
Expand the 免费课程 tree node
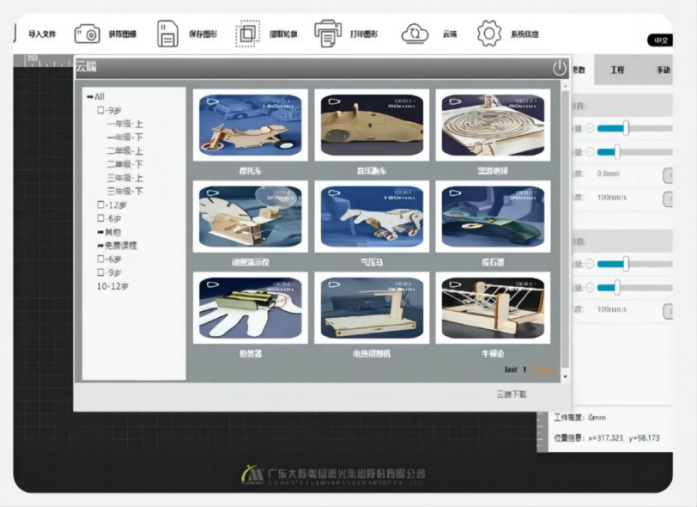(101, 245)
